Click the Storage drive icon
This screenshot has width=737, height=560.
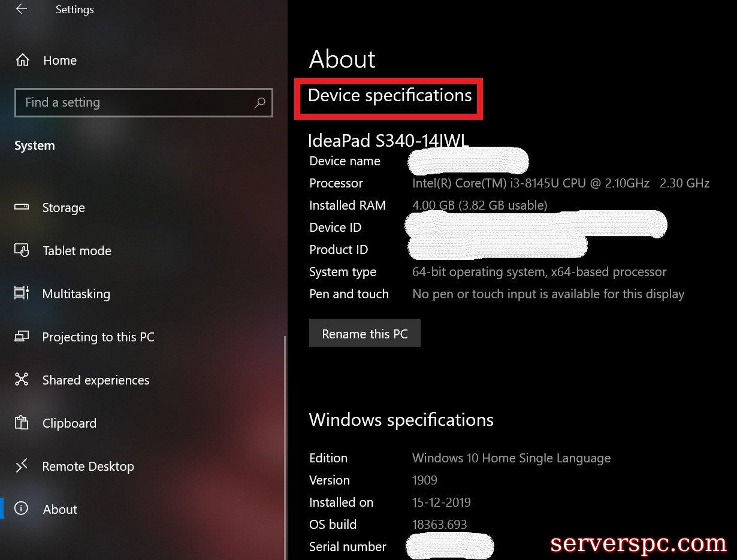point(22,207)
